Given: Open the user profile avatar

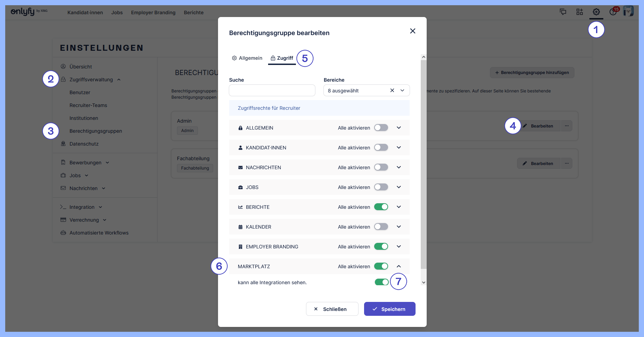Looking at the screenshot, I should [x=628, y=11].
